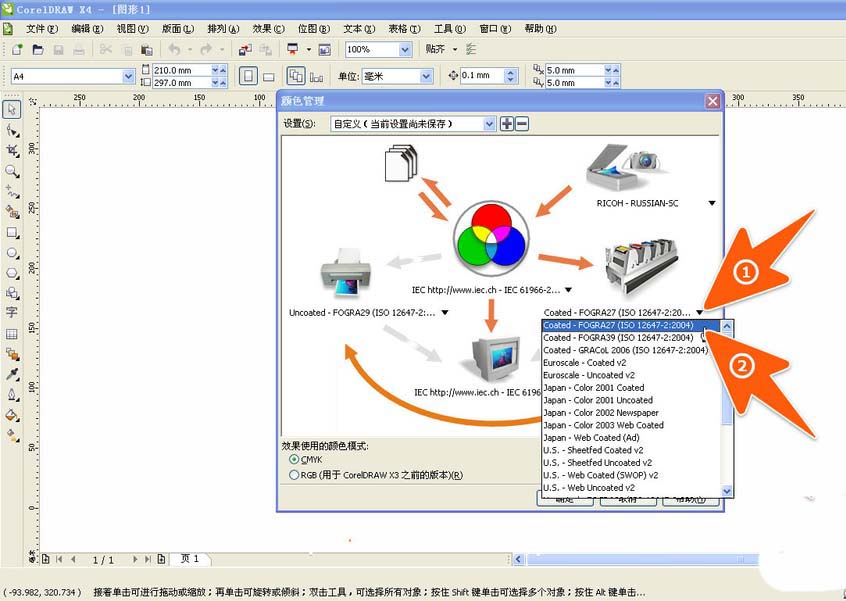Screen dimensions: 846x601
Task: Open the 设置 custom settings dropdown
Action: point(488,122)
